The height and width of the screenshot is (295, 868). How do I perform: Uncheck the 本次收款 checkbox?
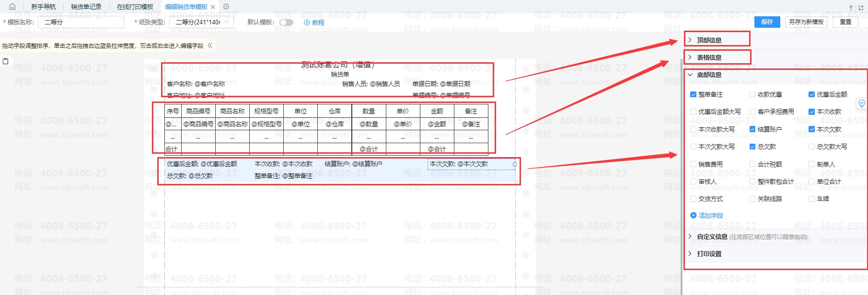point(811,112)
